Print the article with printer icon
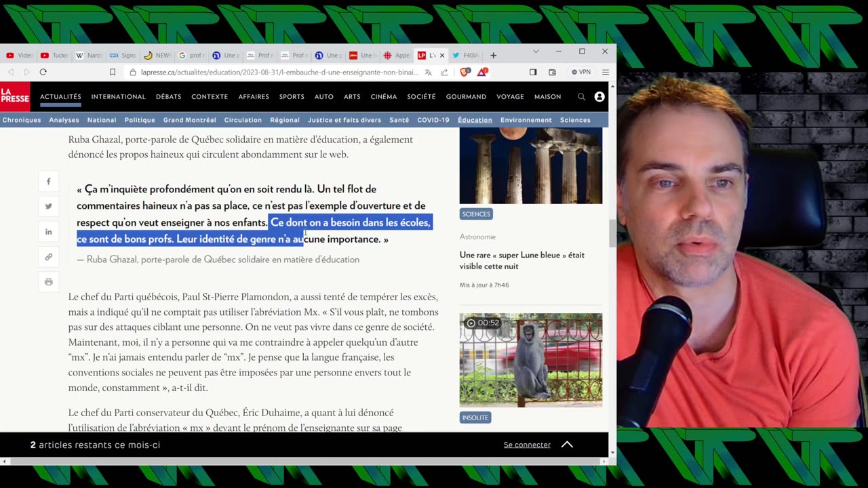The width and height of the screenshot is (868, 488). [49, 282]
